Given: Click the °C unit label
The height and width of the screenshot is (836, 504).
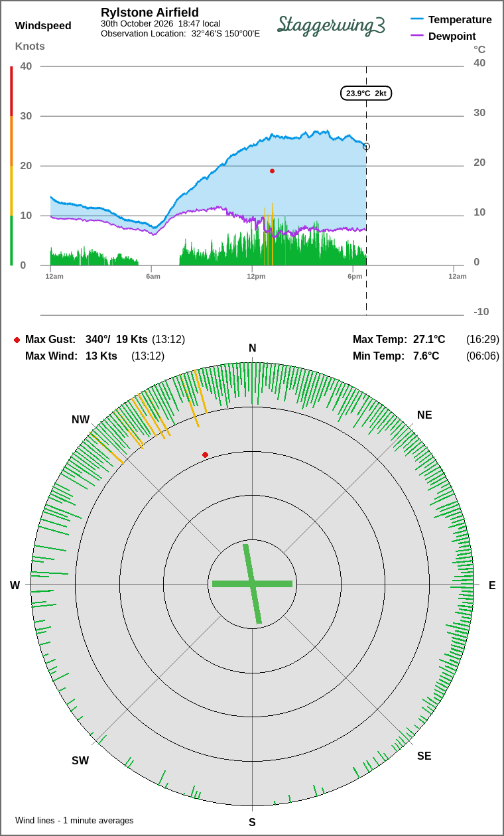Looking at the screenshot, I should click(479, 49).
